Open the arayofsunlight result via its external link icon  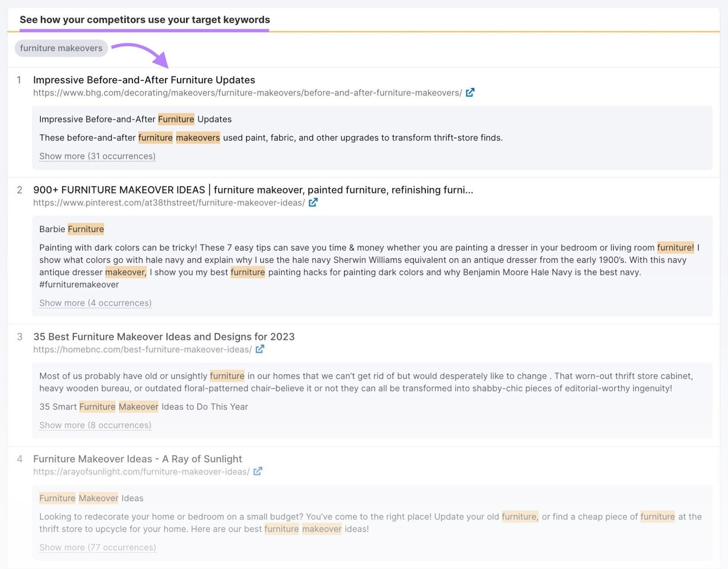click(x=258, y=472)
